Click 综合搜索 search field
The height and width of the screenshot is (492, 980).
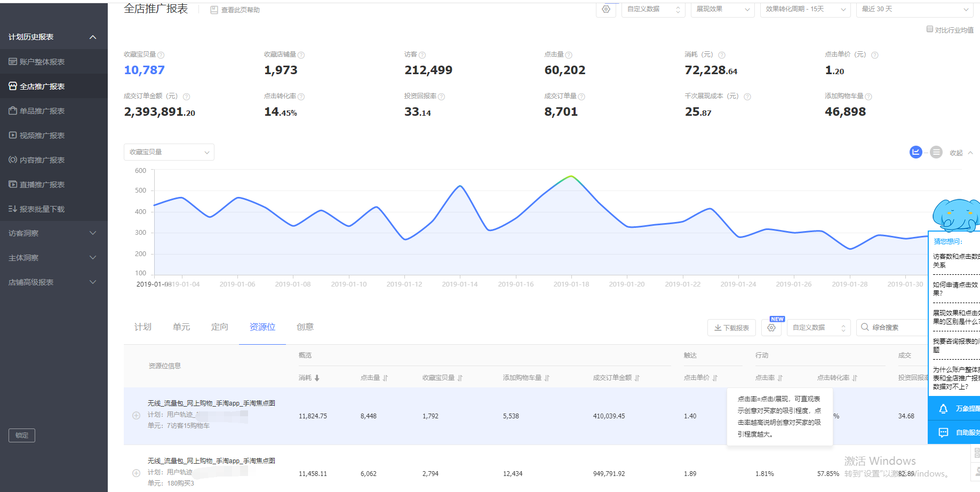click(892, 328)
